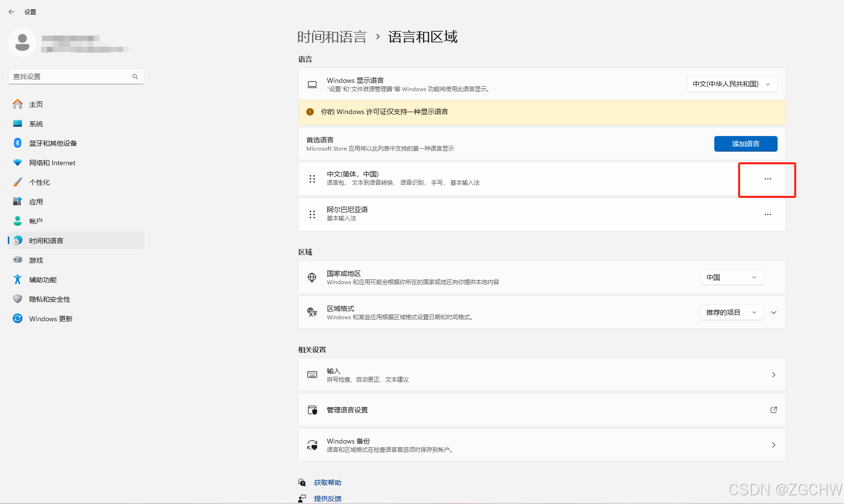
Task: Click the 区域格式 language icon
Action: click(x=312, y=312)
